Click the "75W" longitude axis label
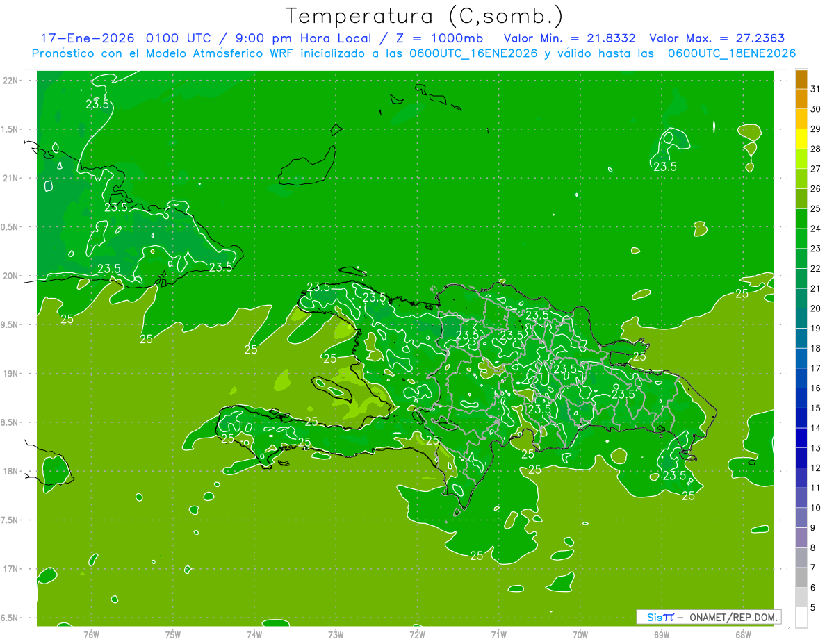The height and width of the screenshot is (644, 834). click(x=173, y=634)
